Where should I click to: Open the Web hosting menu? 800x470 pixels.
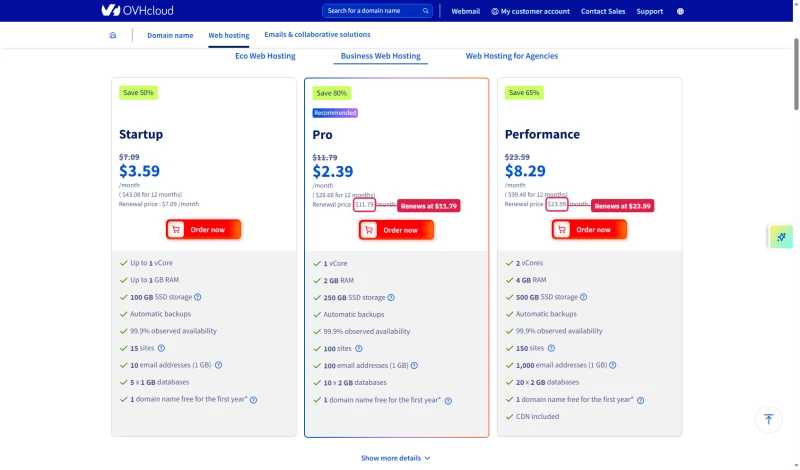[229, 35]
